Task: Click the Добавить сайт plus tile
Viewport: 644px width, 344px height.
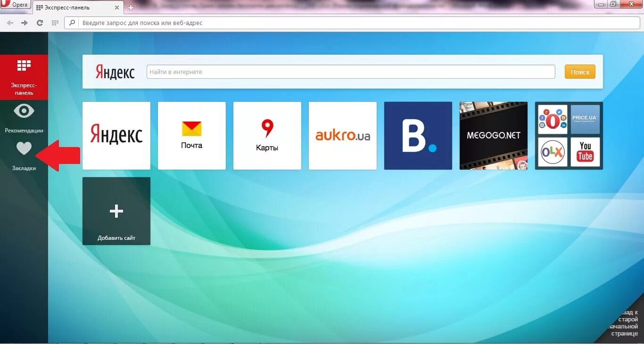Action: pos(116,211)
